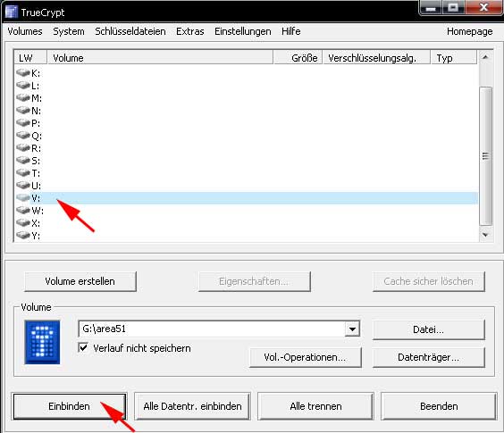This screenshot has height=433, width=504.
Task: Select the Y: drive slot icon
Action: click(23, 235)
